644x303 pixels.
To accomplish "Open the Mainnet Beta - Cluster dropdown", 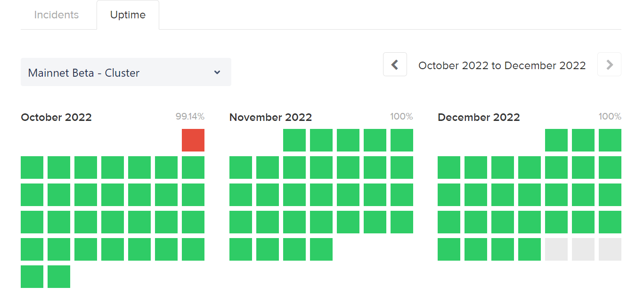I will [x=126, y=72].
